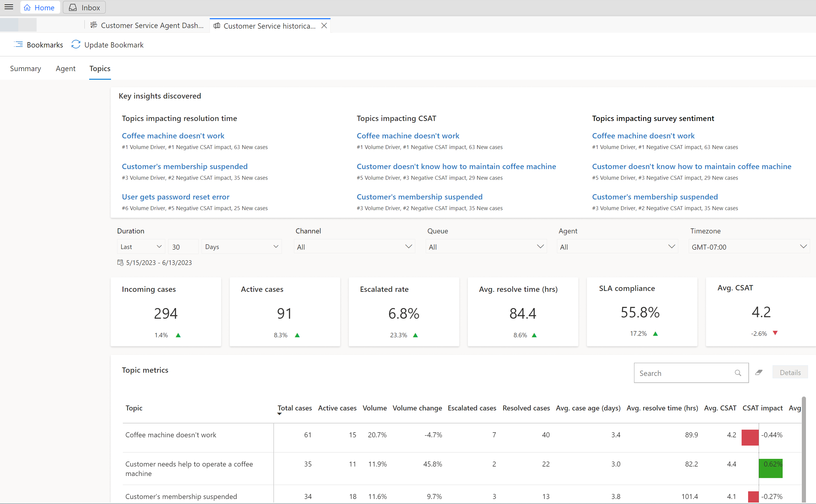The image size is (816, 504).
Task: Sort by CSAT impact column header
Action: coord(762,408)
